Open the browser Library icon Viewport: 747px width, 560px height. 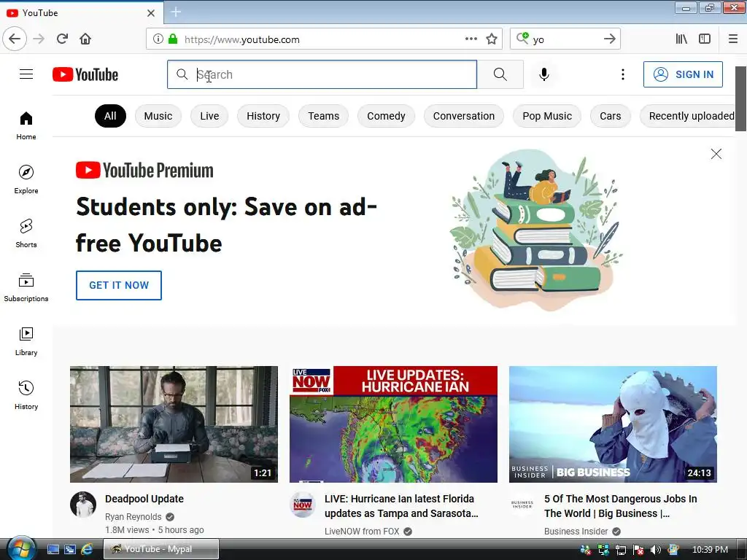point(681,39)
